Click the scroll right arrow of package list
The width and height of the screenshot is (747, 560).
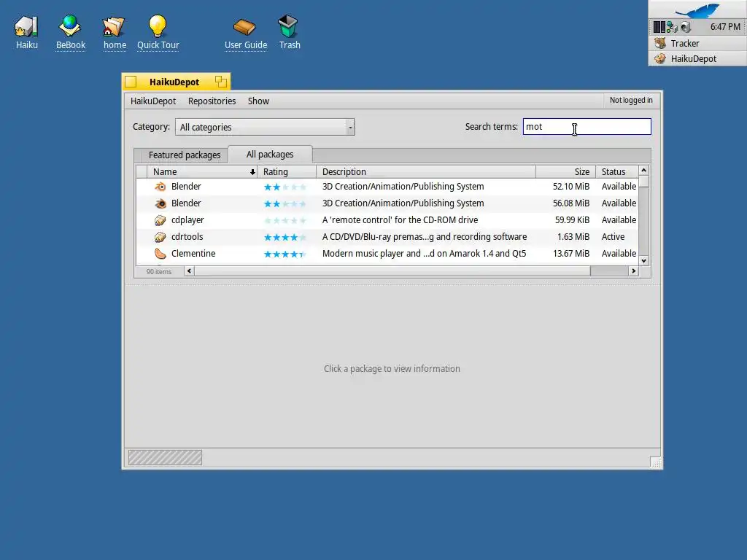tap(634, 271)
